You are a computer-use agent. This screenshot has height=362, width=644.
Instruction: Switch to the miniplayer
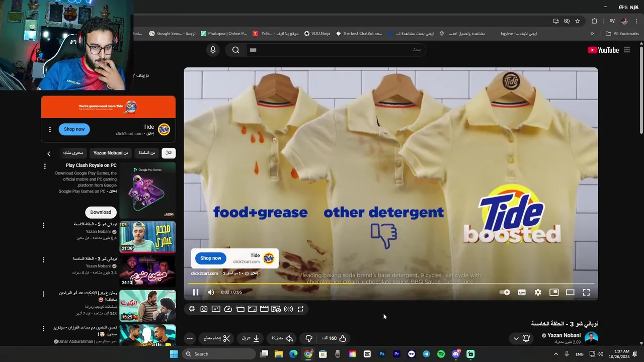pyautogui.click(x=554, y=292)
